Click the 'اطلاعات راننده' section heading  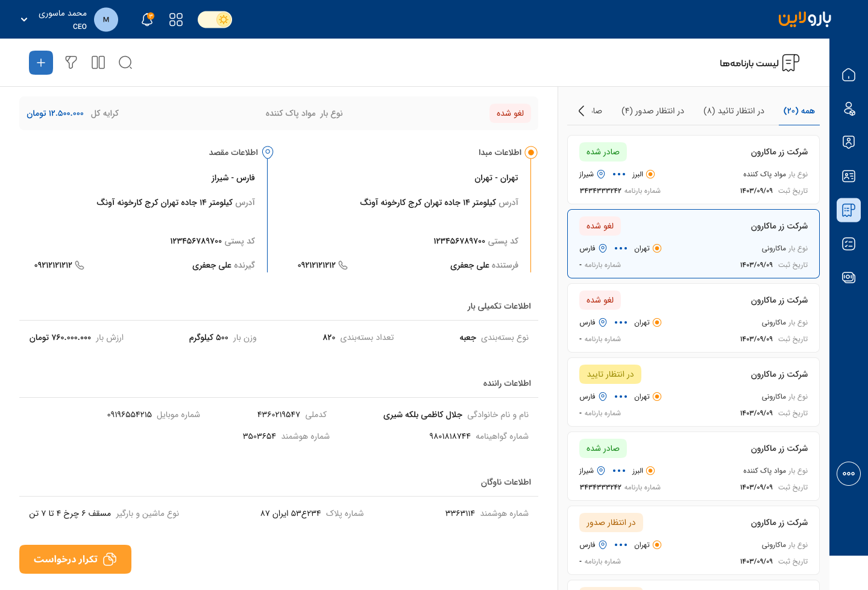pyautogui.click(x=507, y=383)
